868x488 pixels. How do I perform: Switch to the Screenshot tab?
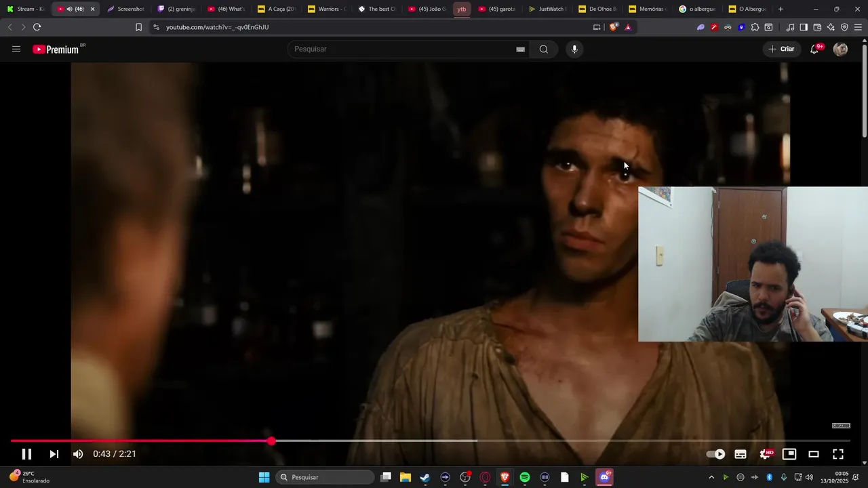[x=125, y=9]
